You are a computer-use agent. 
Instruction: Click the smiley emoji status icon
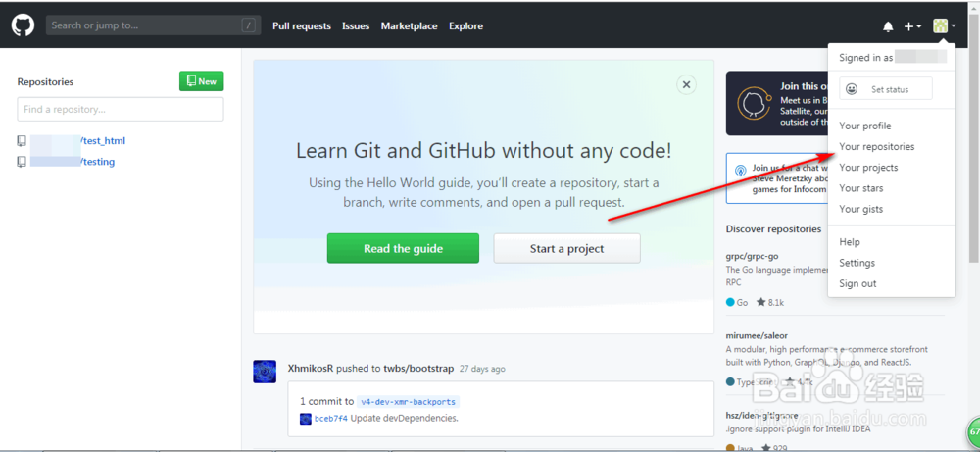click(852, 89)
